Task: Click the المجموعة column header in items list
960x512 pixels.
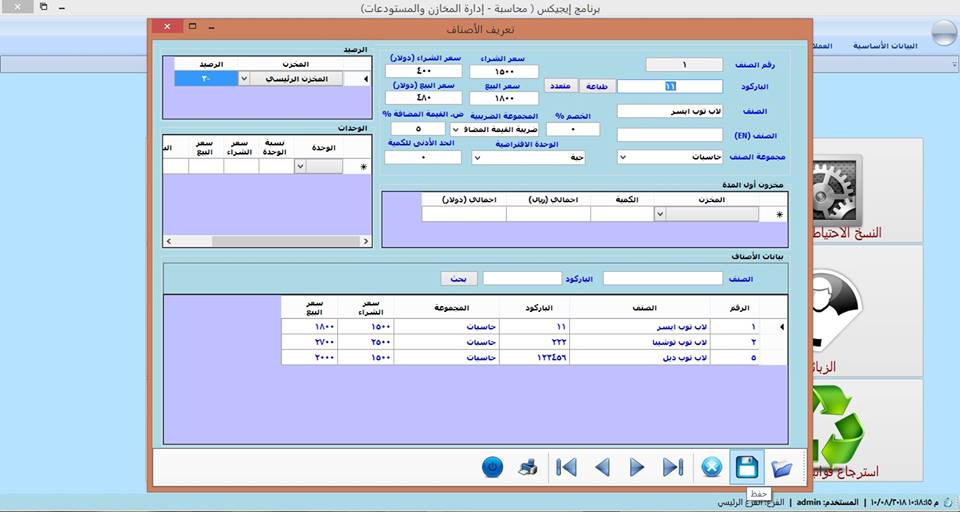Action: point(447,308)
